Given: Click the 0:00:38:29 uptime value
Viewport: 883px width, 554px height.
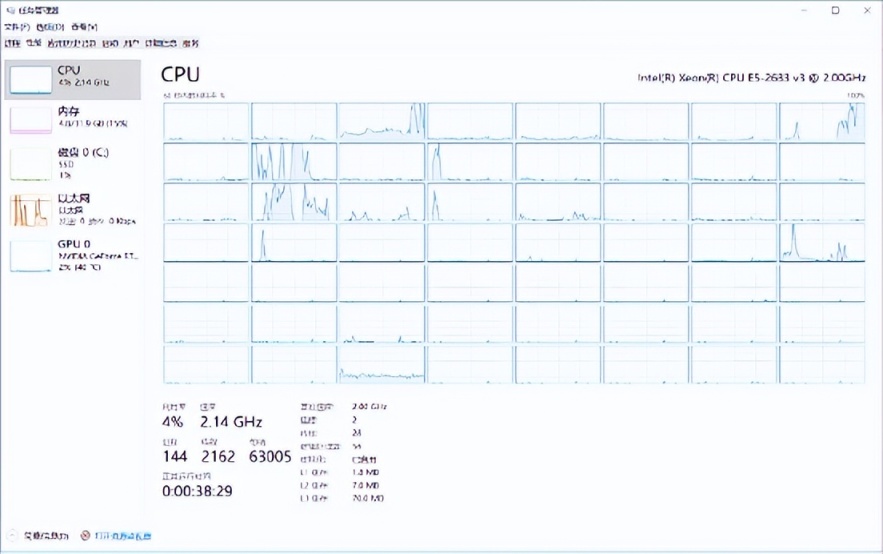Looking at the screenshot, I should tap(197, 491).
